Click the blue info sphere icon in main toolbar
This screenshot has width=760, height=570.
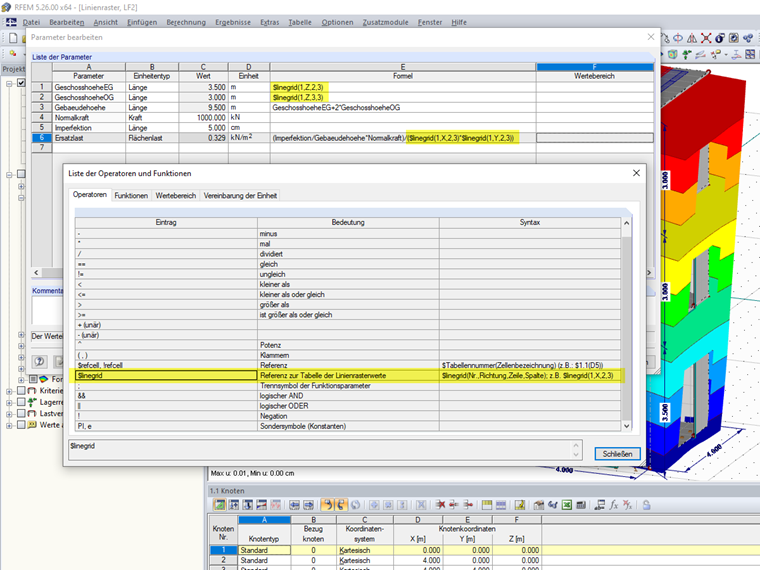(x=720, y=38)
